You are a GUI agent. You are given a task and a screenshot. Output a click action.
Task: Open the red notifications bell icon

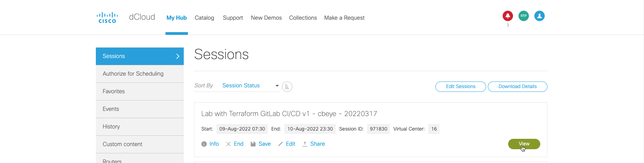(508, 16)
